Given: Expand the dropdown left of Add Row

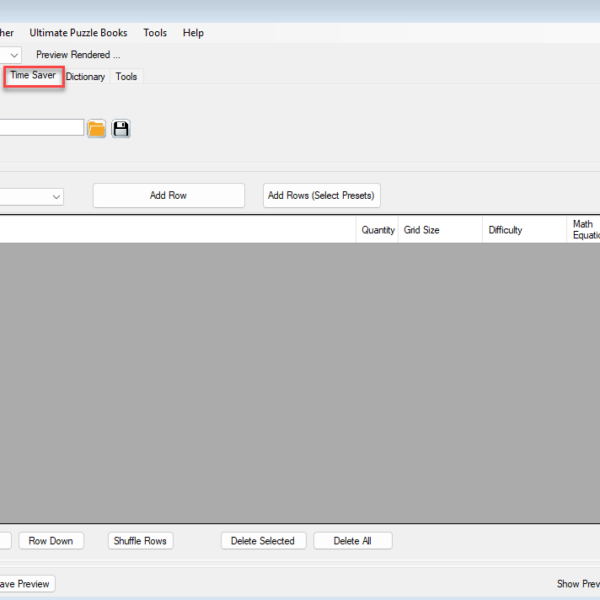Looking at the screenshot, I should coord(55,196).
